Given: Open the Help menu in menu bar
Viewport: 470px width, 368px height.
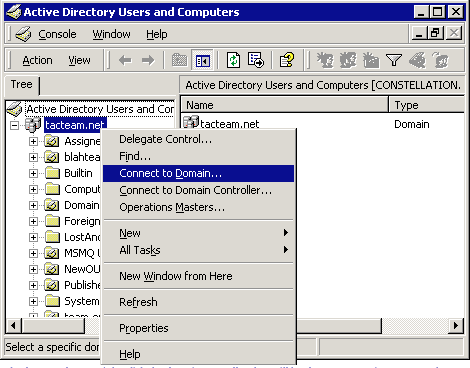Looking at the screenshot, I should tap(157, 34).
